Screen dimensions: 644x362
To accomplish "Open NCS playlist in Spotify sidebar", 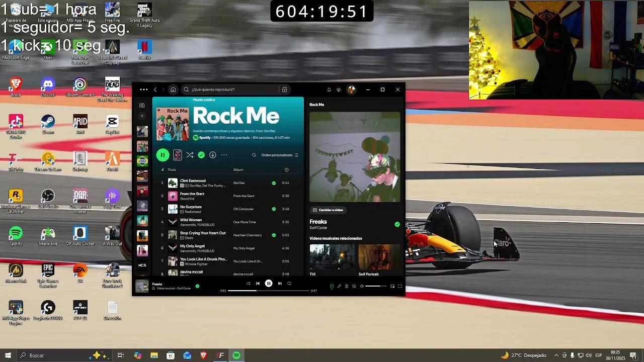I will pos(142,265).
